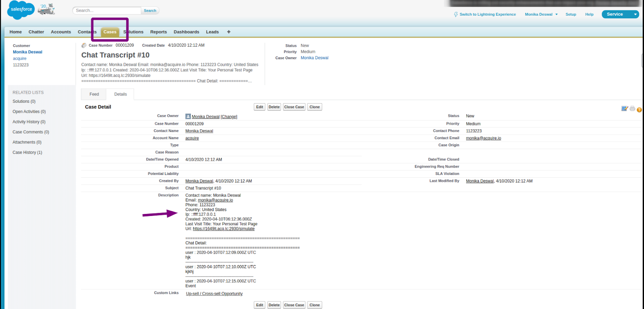Open the orange help question mark icon
This screenshot has width=644, height=309.
pyautogui.click(x=639, y=110)
